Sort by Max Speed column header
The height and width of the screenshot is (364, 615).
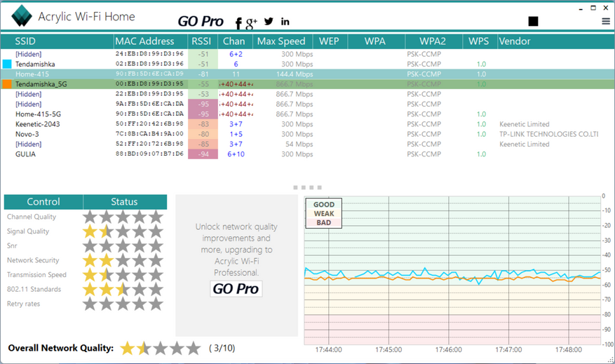pyautogui.click(x=283, y=41)
